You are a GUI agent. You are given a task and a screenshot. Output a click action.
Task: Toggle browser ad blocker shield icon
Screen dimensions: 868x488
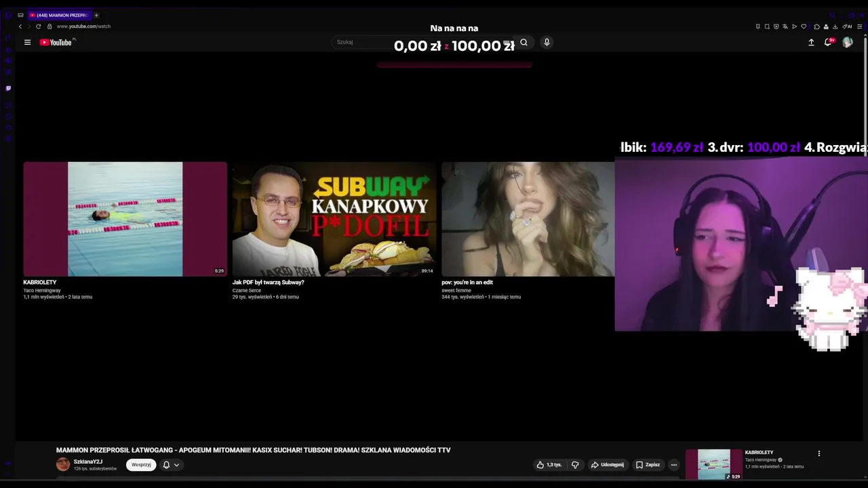[776, 26]
